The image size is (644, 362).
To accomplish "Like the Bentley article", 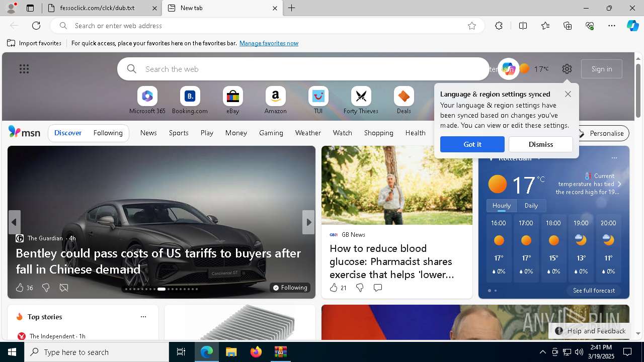I will click(20, 288).
